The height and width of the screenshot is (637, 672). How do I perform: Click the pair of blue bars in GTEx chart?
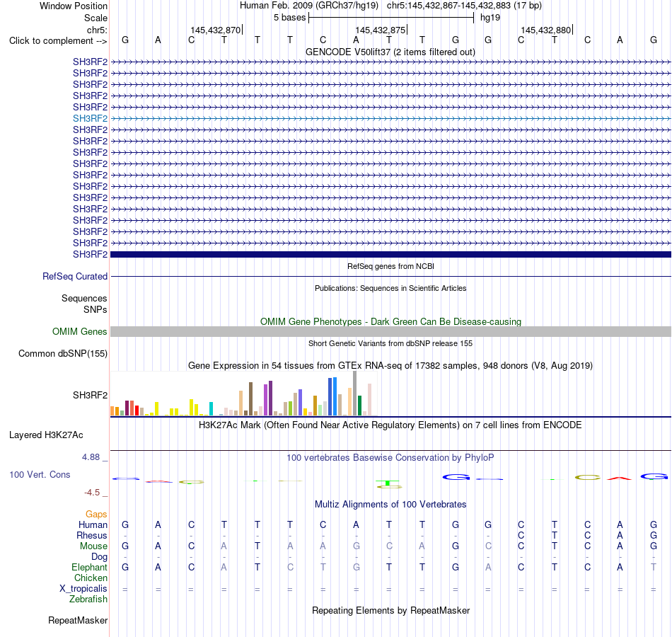(332, 397)
